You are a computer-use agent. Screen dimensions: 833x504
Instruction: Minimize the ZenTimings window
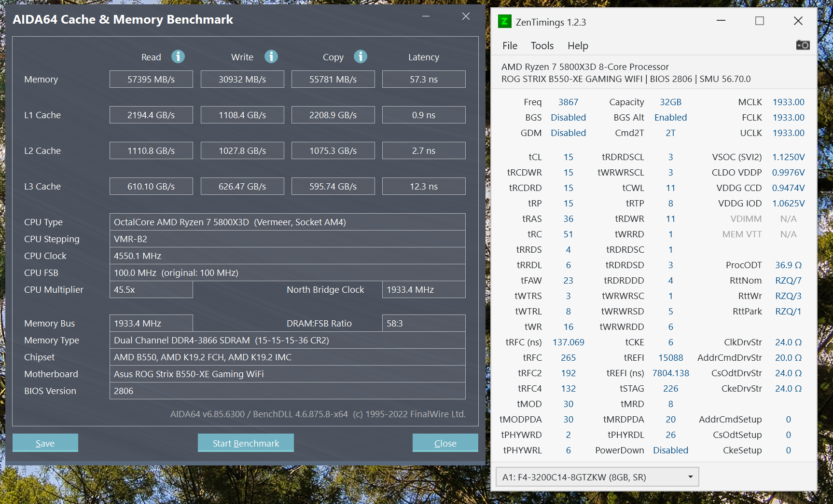pyautogui.click(x=721, y=21)
